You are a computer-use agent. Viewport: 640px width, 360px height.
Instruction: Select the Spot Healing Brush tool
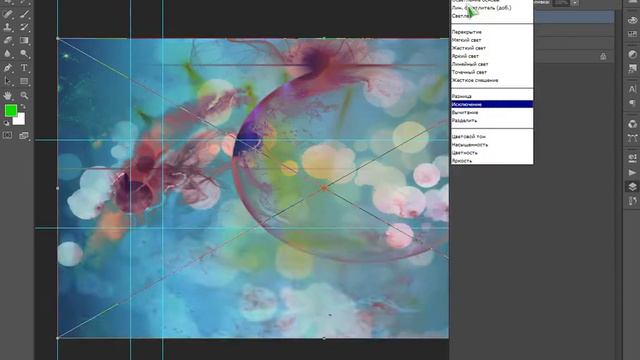[x=8, y=14]
